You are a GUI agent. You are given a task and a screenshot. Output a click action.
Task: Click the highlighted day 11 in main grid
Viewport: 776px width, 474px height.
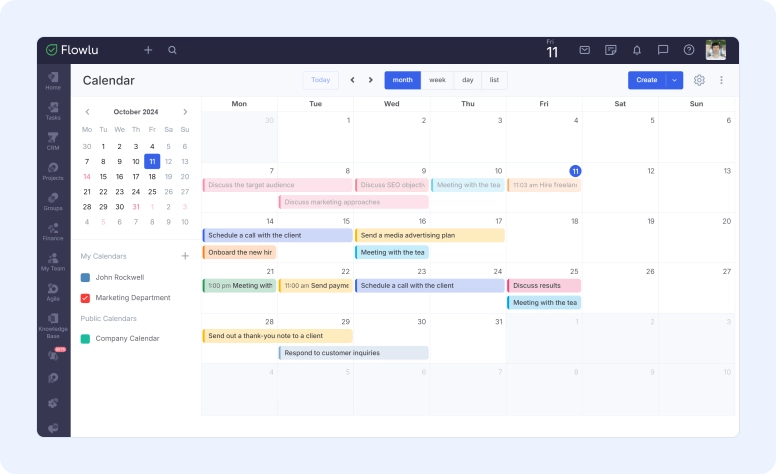(x=575, y=171)
